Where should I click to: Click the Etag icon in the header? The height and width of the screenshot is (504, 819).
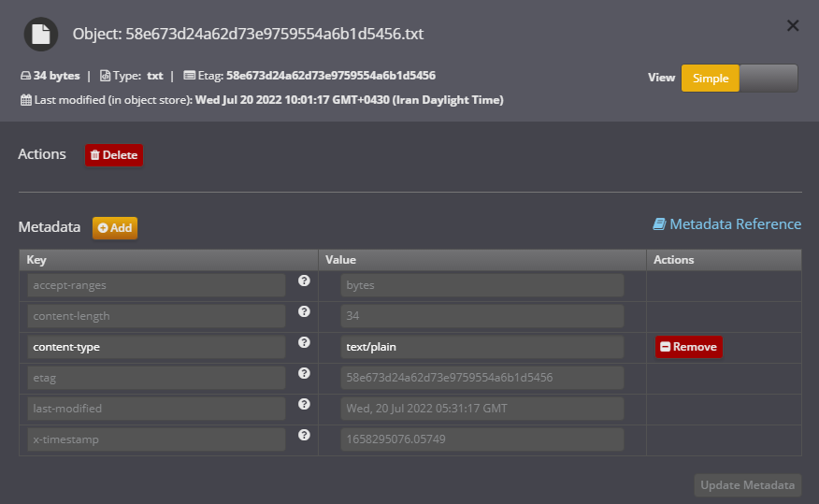pos(190,75)
